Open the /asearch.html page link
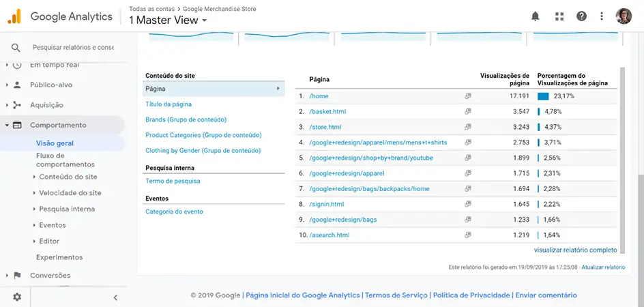Image resolution: width=644 pixels, height=307 pixels. 330,235
